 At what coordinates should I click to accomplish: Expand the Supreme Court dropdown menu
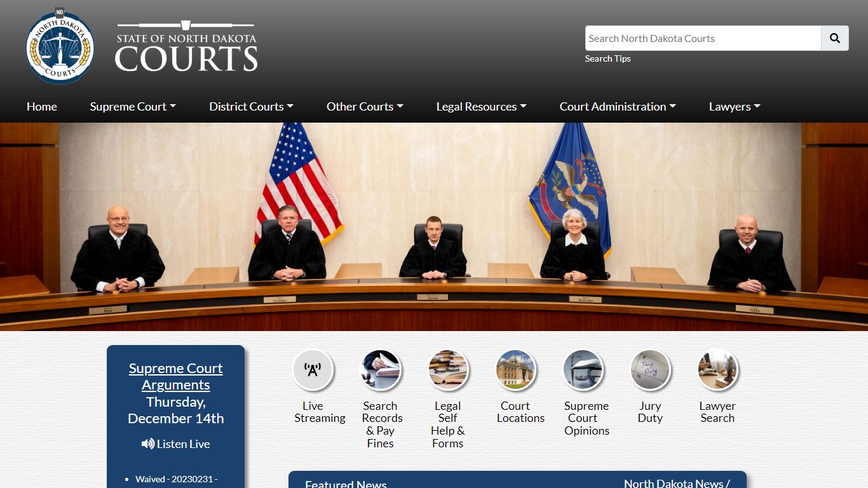click(x=133, y=107)
